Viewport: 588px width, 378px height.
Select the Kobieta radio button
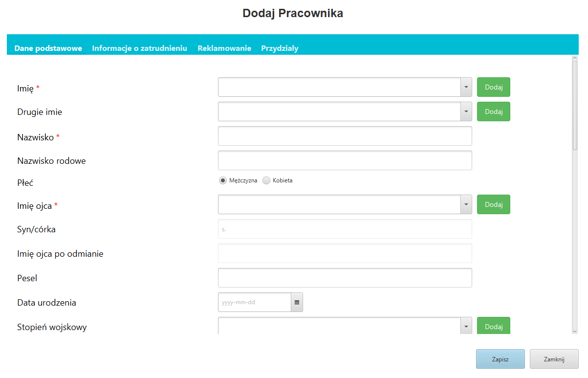coord(266,180)
